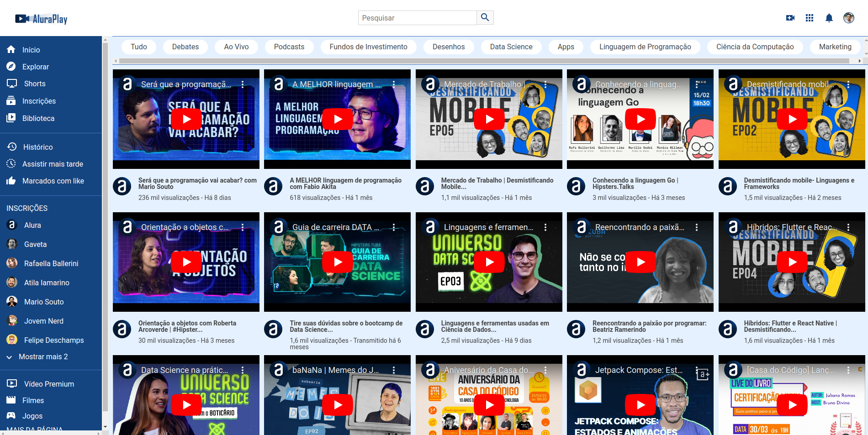Click the search magnifier icon
This screenshot has width=868, height=435.
click(485, 18)
